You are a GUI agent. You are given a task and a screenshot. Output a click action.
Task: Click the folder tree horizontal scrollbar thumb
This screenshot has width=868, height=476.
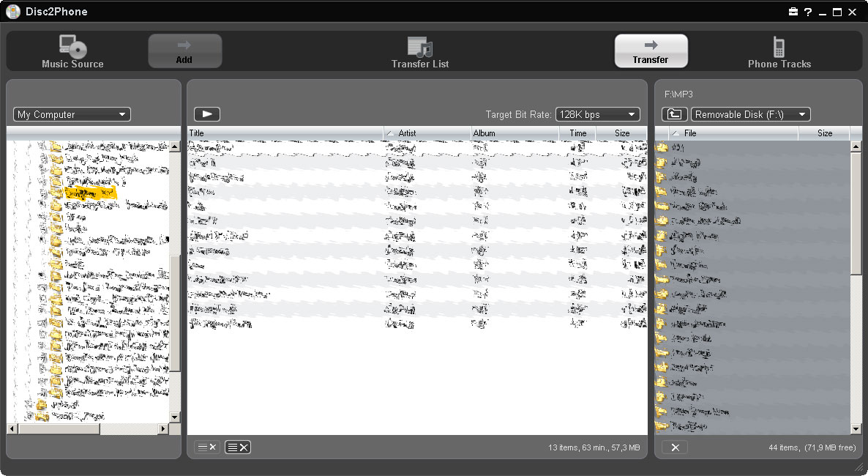(59, 429)
